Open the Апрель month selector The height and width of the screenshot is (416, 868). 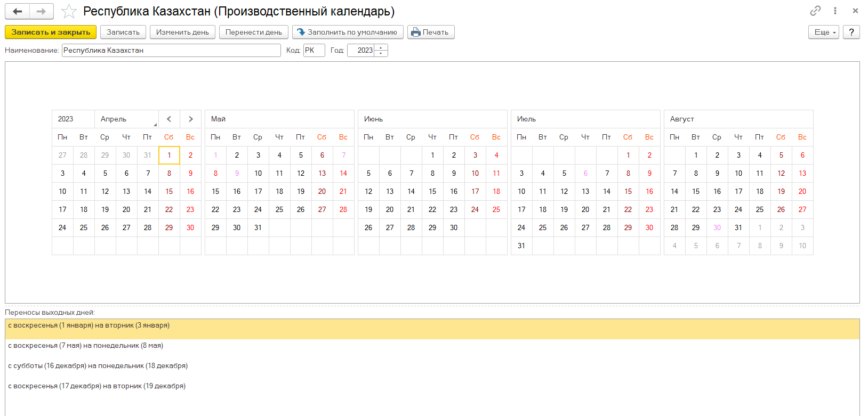click(x=126, y=119)
